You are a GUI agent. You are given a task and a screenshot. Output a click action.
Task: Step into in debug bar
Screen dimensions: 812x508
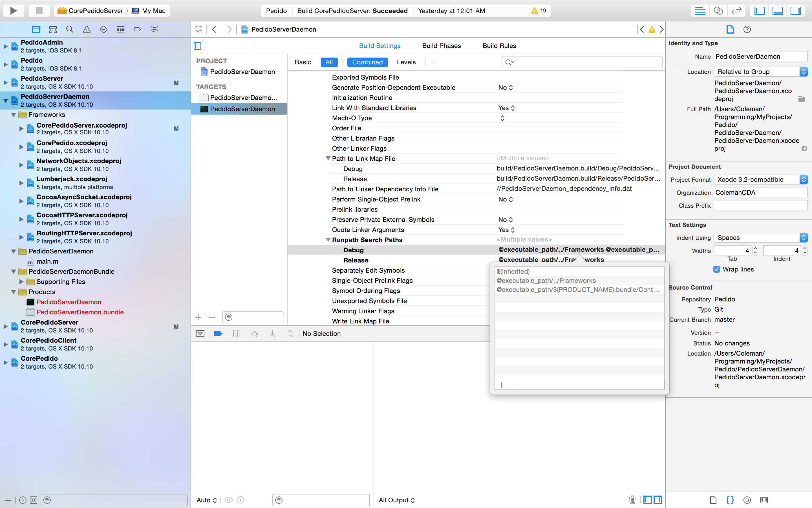(x=272, y=334)
